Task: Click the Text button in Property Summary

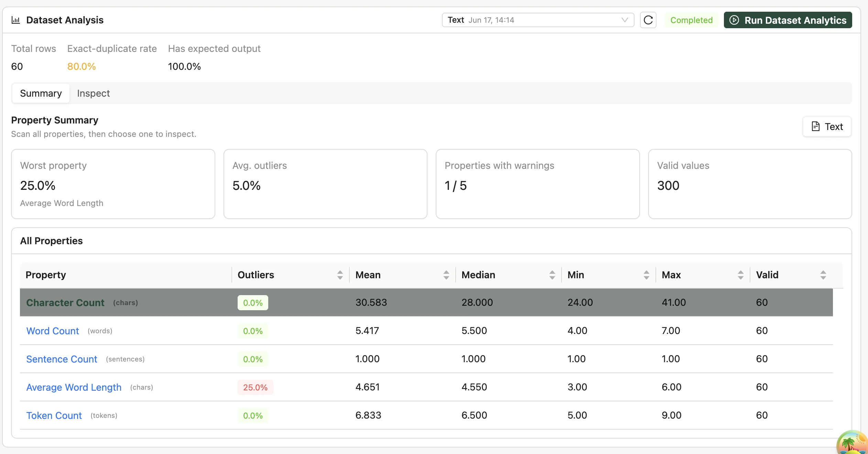Action: [827, 127]
